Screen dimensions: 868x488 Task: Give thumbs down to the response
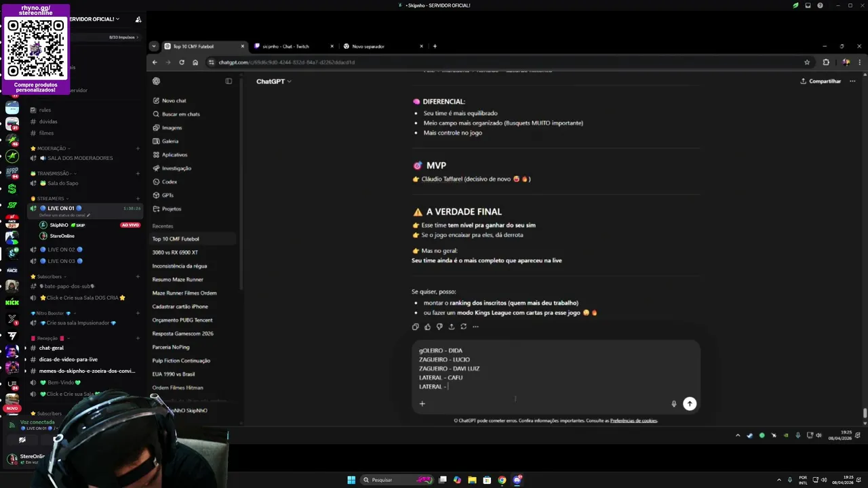point(439,327)
